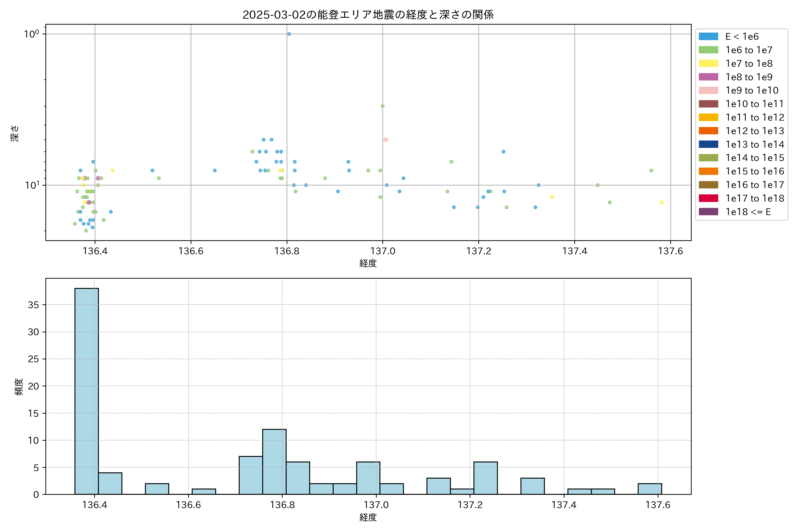
Task: Click the yellow 1e7 to 1e8 legend swatch
Action: [x=708, y=63]
